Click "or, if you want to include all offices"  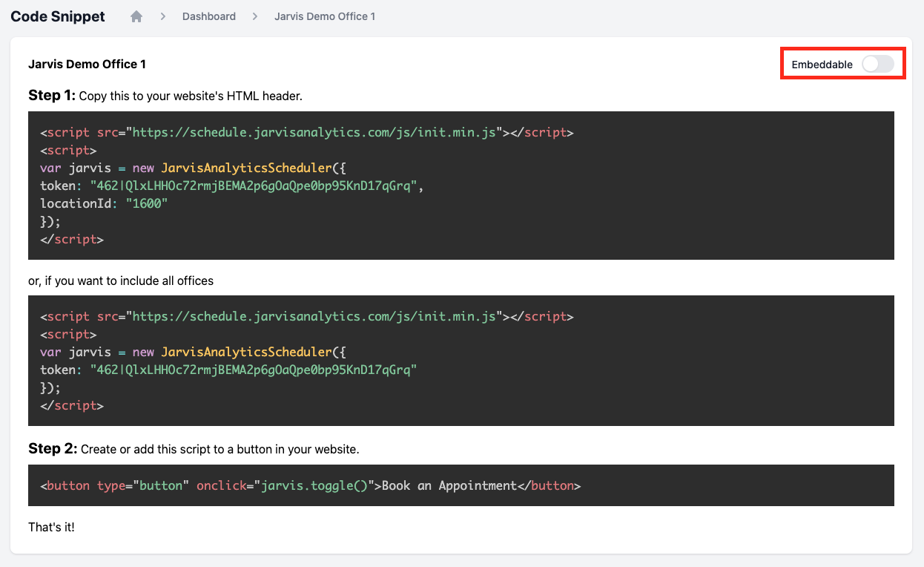point(121,281)
